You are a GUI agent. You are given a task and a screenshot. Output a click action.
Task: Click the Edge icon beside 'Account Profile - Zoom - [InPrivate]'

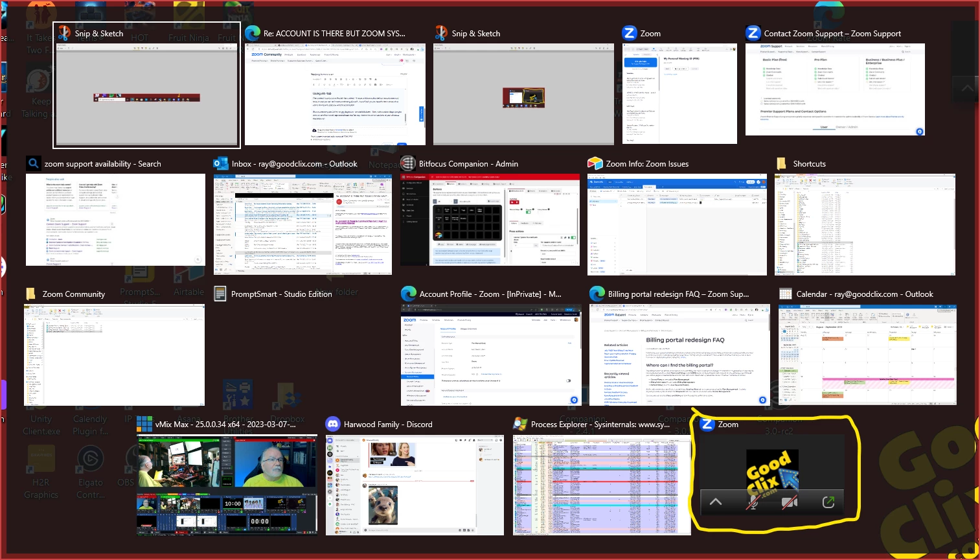coord(408,294)
